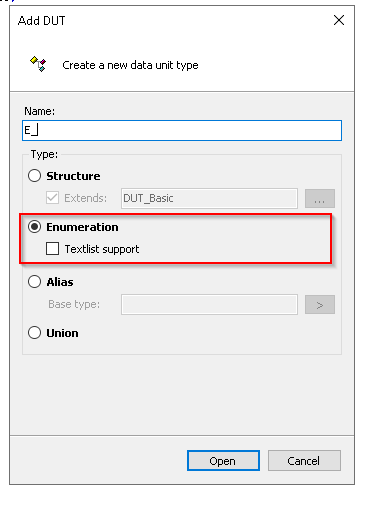Focus the Name text field
Screen dimensions: 379x505
(x=182, y=130)
